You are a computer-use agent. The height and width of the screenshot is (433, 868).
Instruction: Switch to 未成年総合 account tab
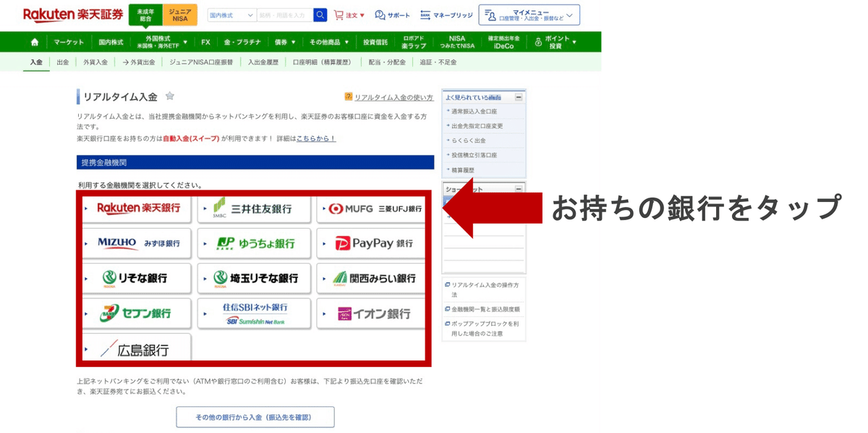[145, 15]
